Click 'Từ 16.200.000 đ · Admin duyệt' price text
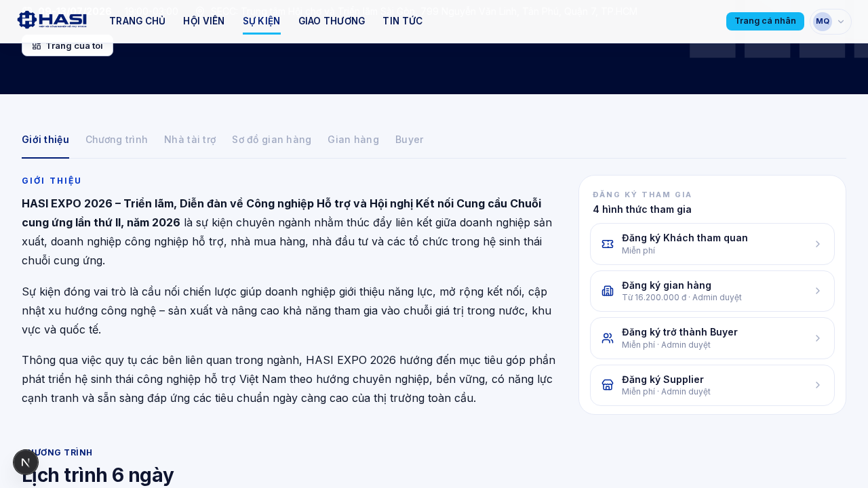 point(682,298)
